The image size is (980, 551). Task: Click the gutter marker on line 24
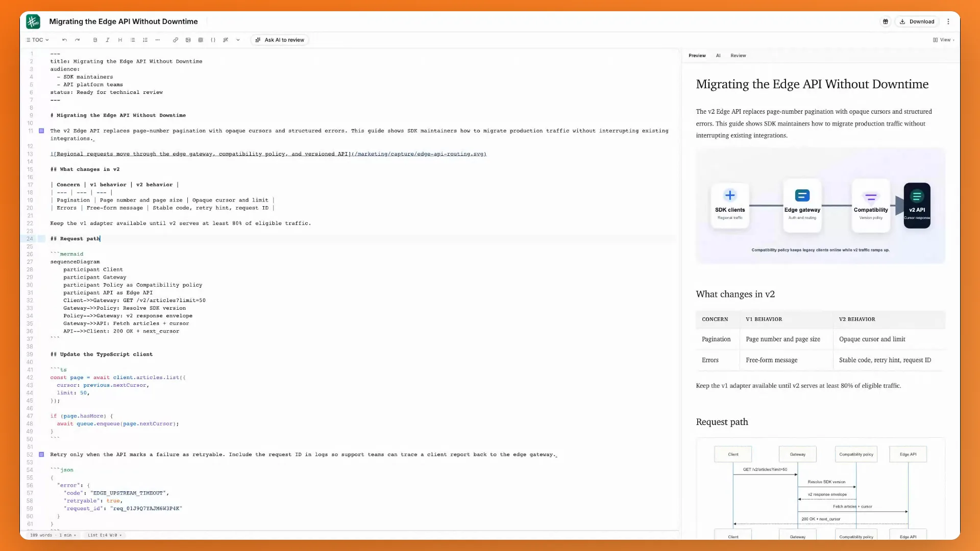41,239
